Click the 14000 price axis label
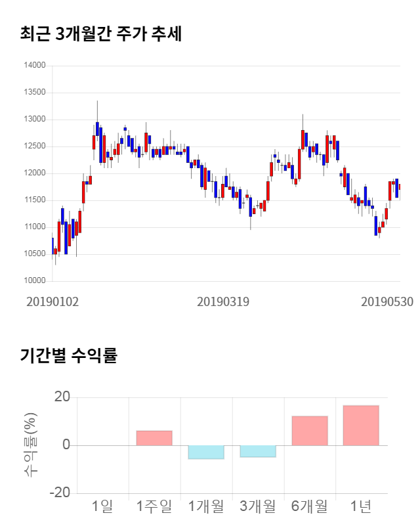Screen dimensions: 420x532 click(35, 66)
